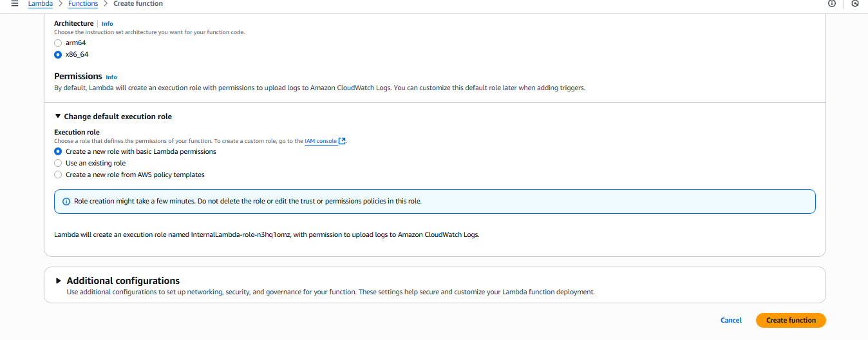Open Info link next to Permissions

tap(111, 77)
